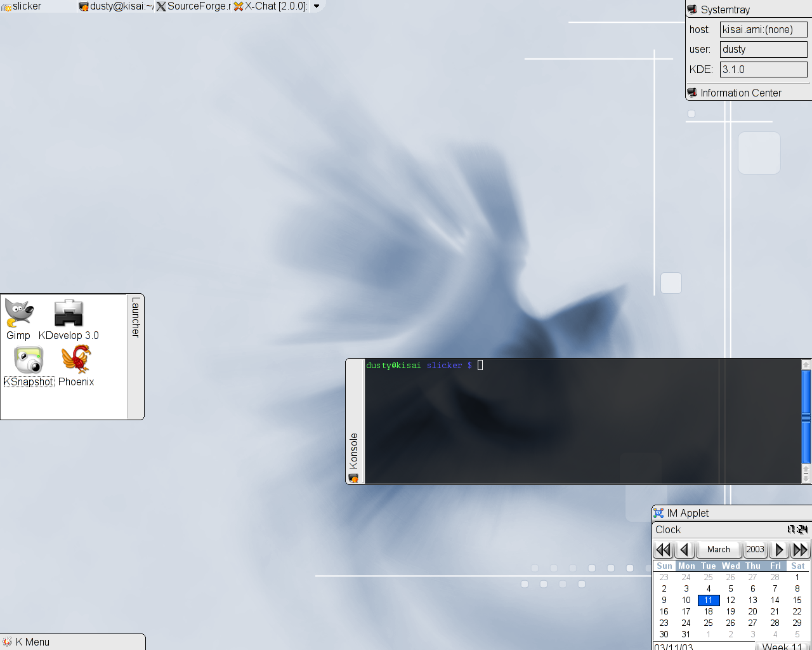Screen dimensions: 812x650
Task: Click the slicker taskbar icon
Action: click(x=6, y=7)
